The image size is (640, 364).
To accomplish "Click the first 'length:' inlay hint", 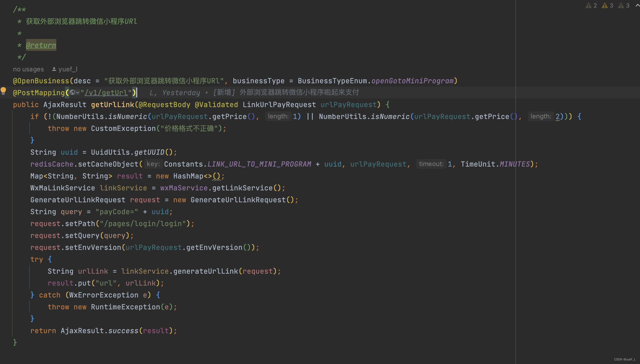I will point(278,116).
